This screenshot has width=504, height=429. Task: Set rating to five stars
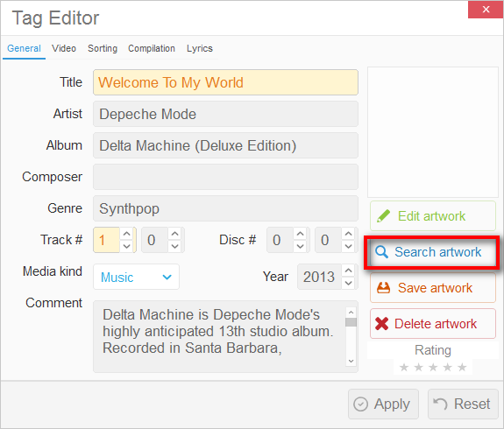point(462,367)
